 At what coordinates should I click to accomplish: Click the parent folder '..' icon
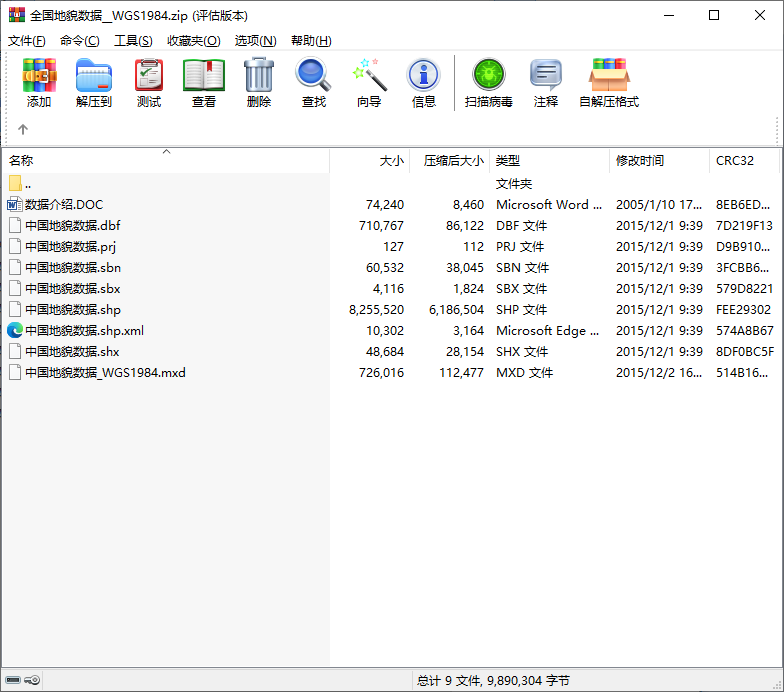[x=15, y=183]
